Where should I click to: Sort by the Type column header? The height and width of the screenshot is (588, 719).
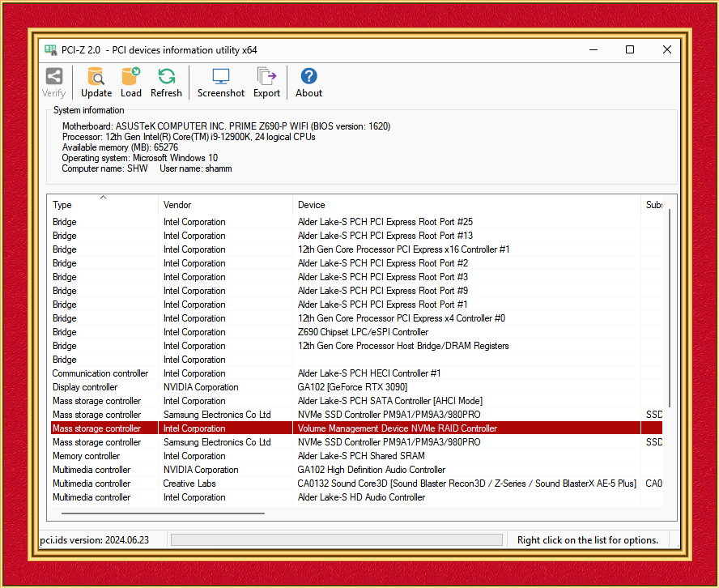(x=102, y=205)
